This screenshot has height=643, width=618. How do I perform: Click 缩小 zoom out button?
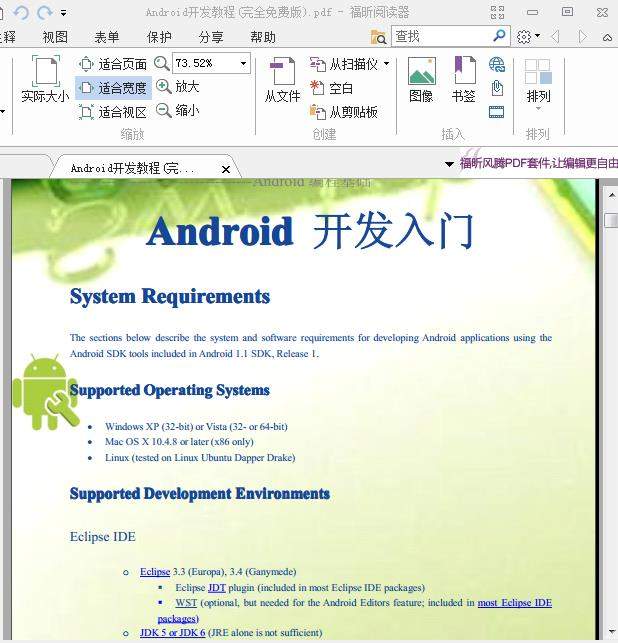[x=178, y=110]
